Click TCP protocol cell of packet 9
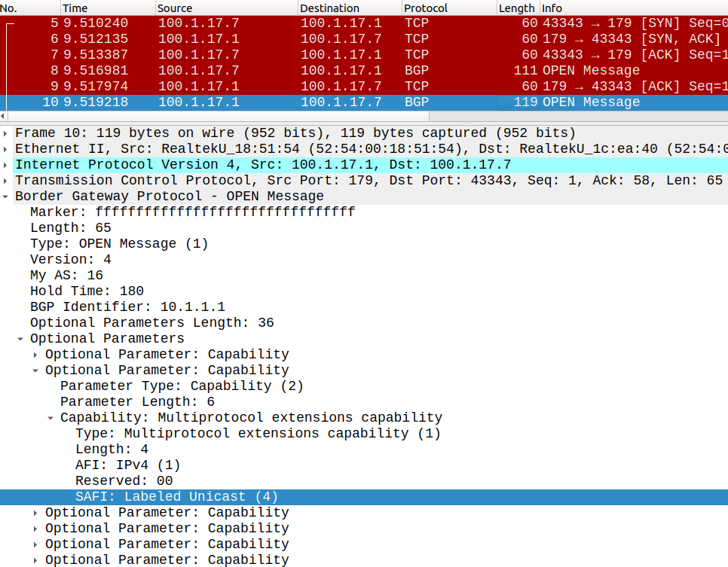 (417, 87)
